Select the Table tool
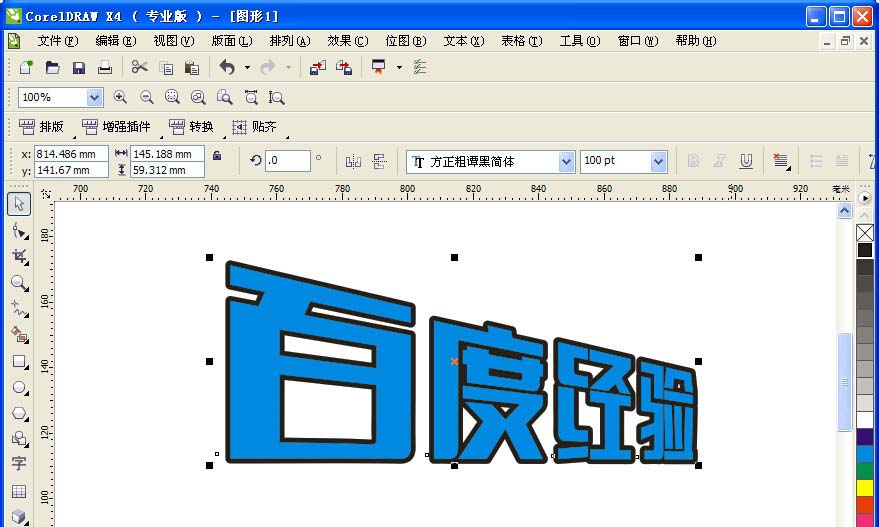879x527 pixels. [x=18, y=491]
